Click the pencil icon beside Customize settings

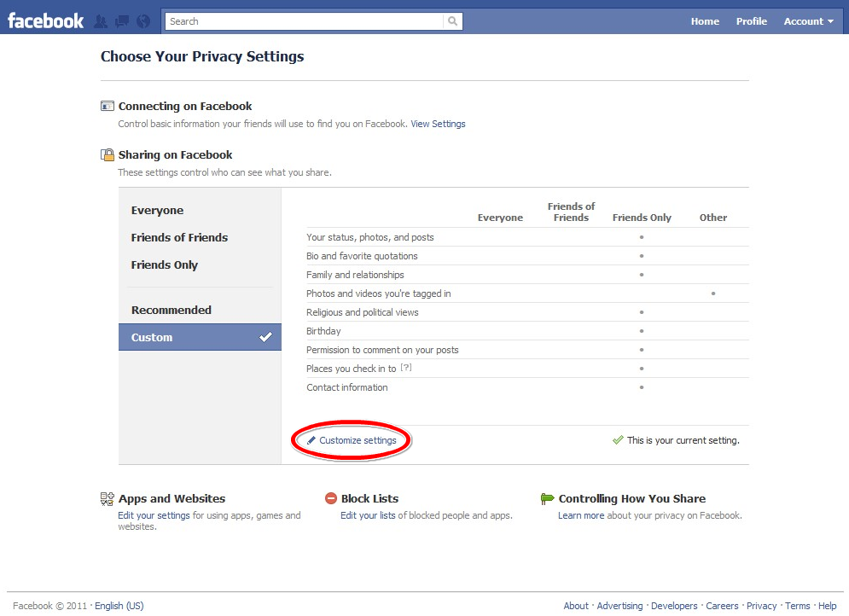pyautogui.click(x=311, y=440)
